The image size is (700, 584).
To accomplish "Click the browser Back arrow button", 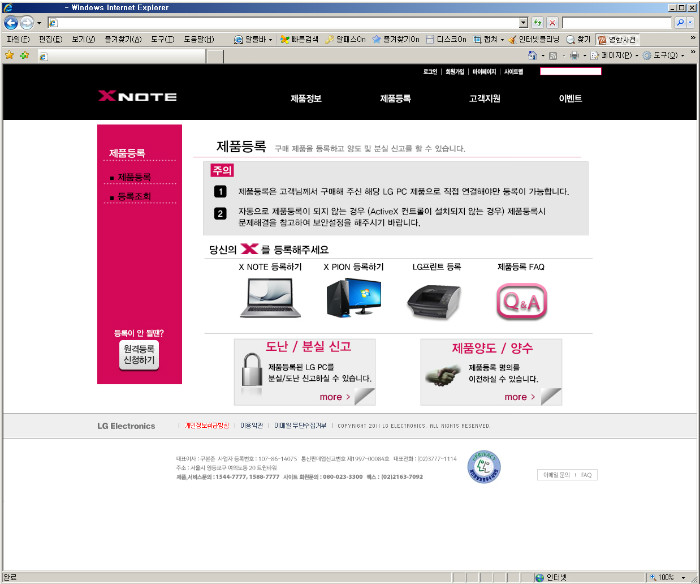I will click(12, 22).
